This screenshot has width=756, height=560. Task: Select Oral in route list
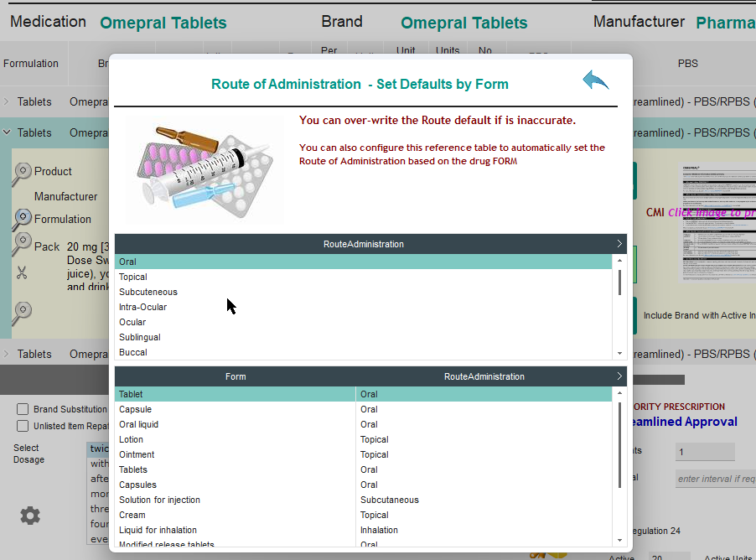[x=363, y=262]
